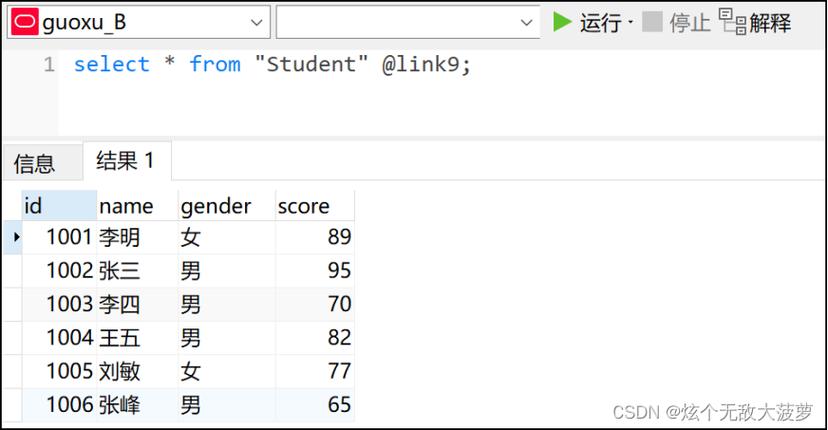Click the 停止 button label
The width and height of the screenshot is (828, 430).
click(x=689, y=22)
